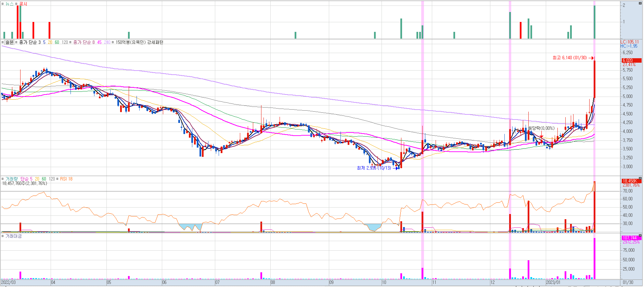Click the 01/30 date label at bottom right

628,283
